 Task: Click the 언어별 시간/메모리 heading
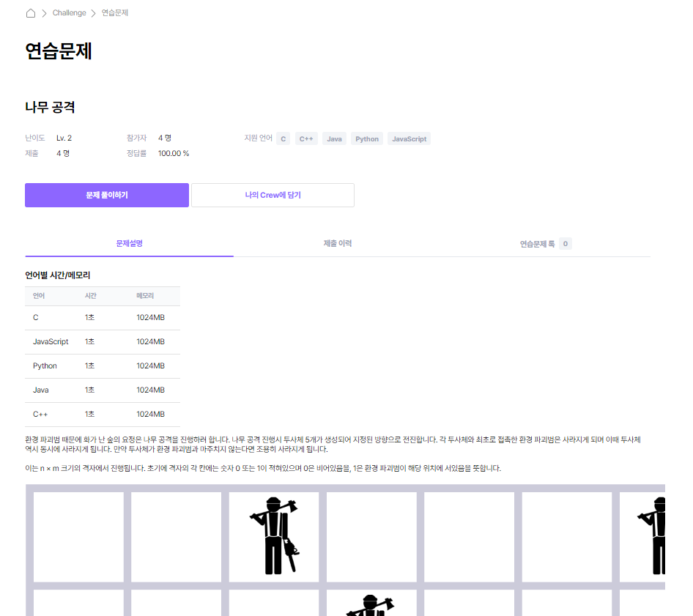(x=57, y=275)
